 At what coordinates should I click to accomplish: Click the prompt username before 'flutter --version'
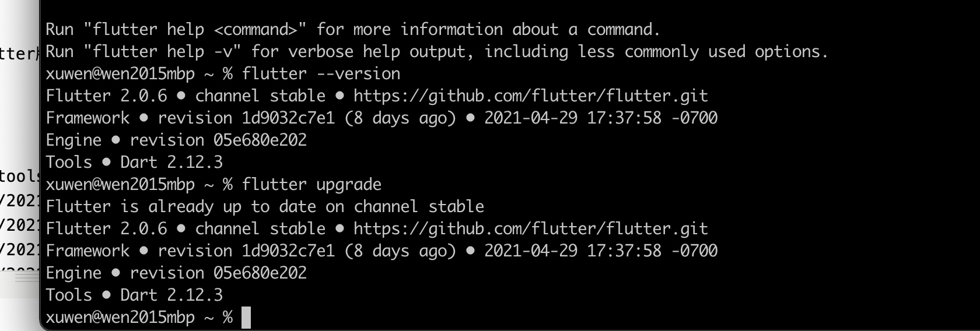[x=120, y=74]
